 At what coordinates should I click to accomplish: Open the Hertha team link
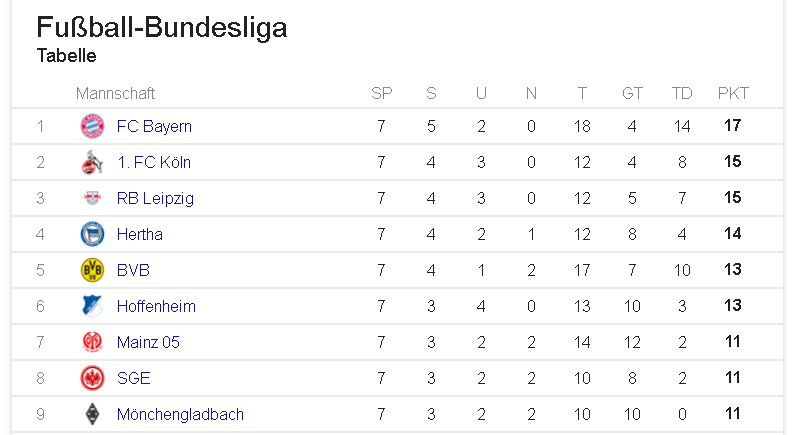click(x=140, y=235)
